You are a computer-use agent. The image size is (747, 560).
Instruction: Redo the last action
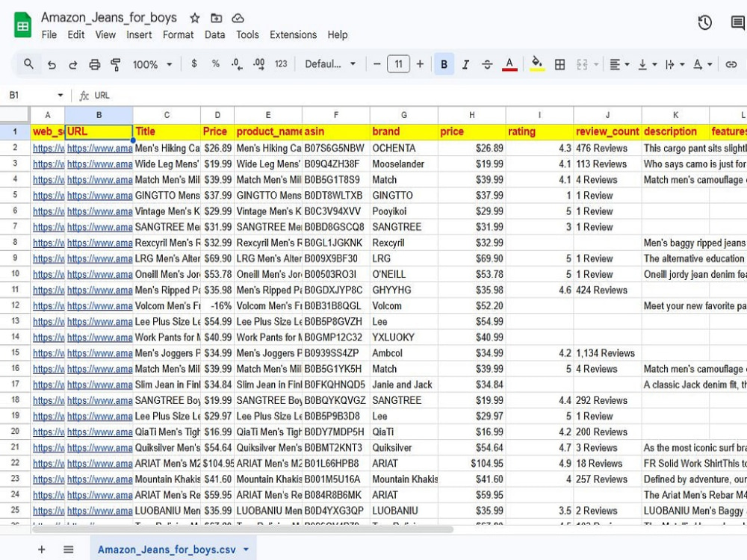click(73, 64)
